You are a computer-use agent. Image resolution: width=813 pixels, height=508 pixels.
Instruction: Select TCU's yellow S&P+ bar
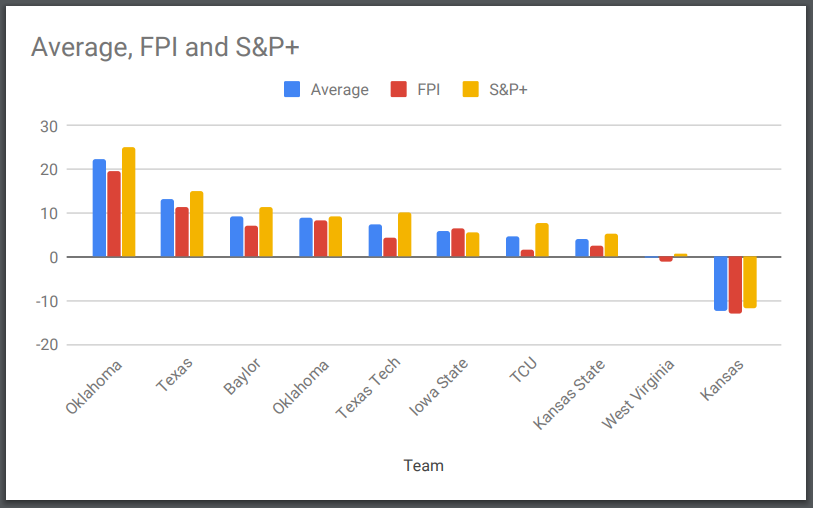click(x=541, y=240)
